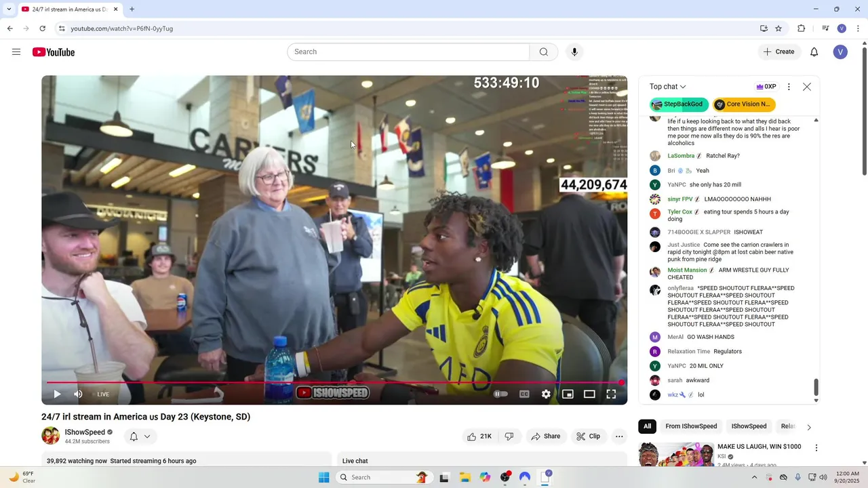Expand the Top chat mode dropdown
Viewport: 868px width, 488px height.
coord(668,87)
